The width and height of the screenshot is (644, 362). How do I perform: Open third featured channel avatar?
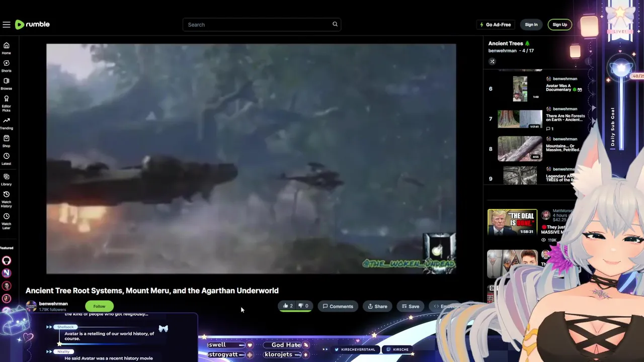point(7,286)
